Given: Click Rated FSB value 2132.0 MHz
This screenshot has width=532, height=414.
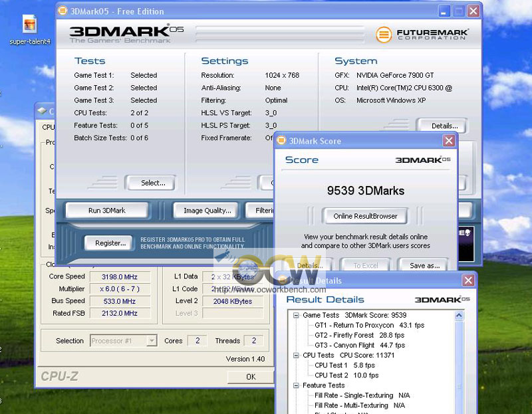Looking at the screenshot, I should (120, 313).
